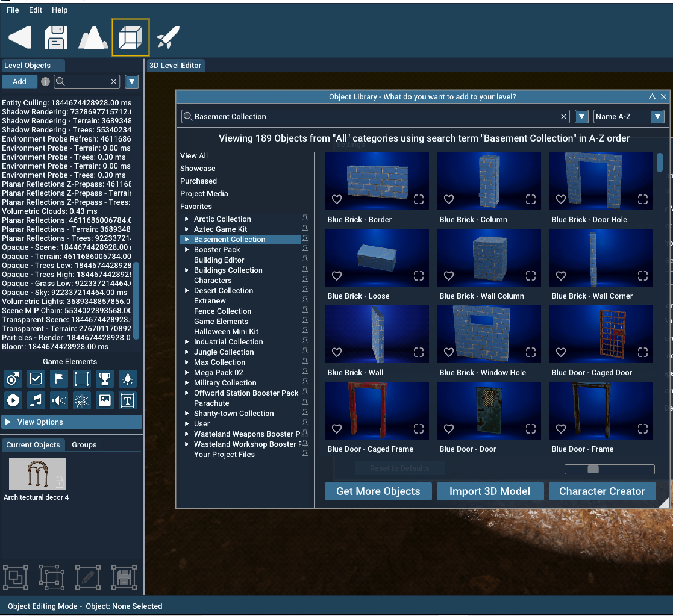Pin the Basement Collection category

pyautogui.click(x=305, y=239)
